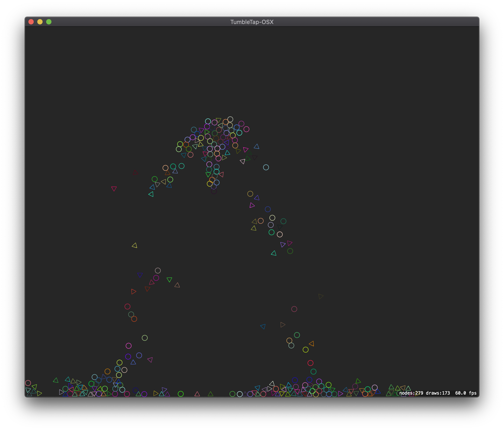Tap the bright green downward triangle beside tan triangle

(169, 280)
